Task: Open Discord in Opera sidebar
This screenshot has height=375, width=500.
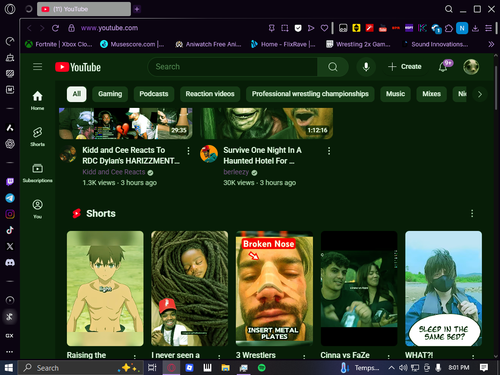Action: [10, 263]
